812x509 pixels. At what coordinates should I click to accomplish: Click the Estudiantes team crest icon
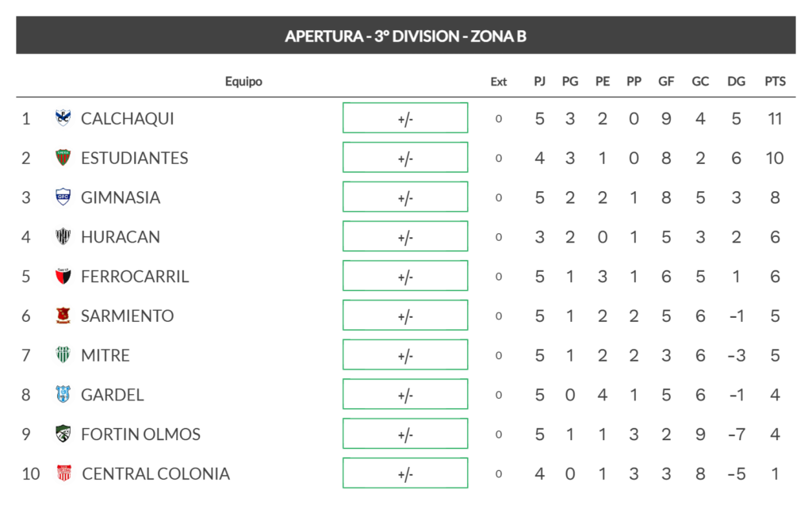63,158
